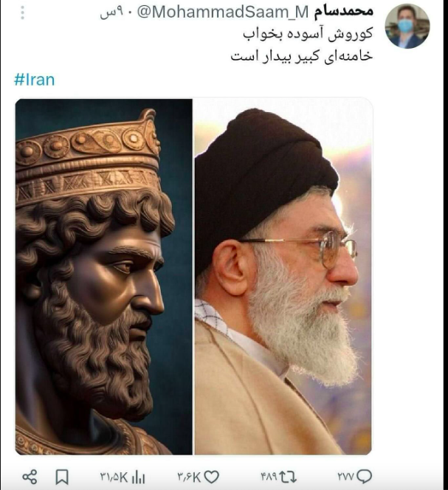Visit the @MohammadSaam_M handle
The width and height of the screenshot is (448, 490).
(223, 12)
